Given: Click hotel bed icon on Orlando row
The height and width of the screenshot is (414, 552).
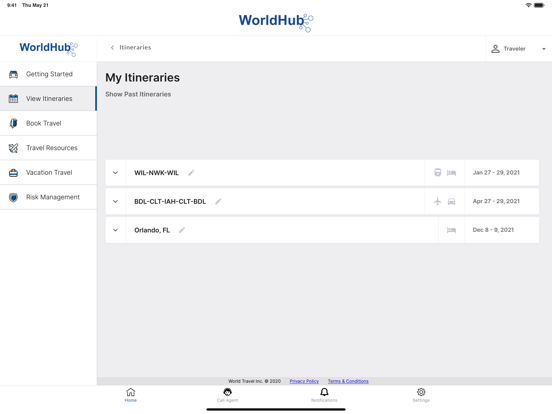Looking at the screenshot, I should pyautogui.click(x=451, y=230).
